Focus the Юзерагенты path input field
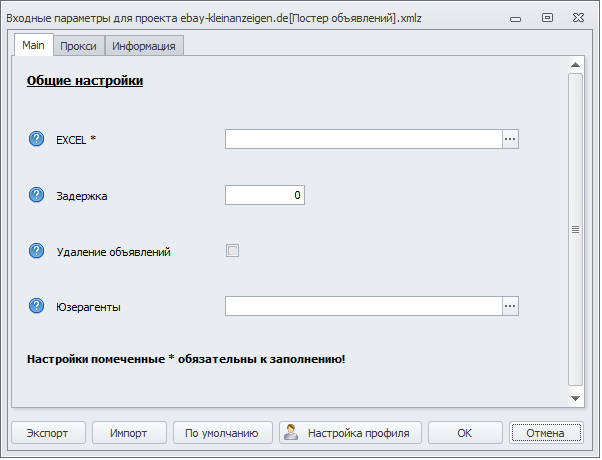 [364, 306]
